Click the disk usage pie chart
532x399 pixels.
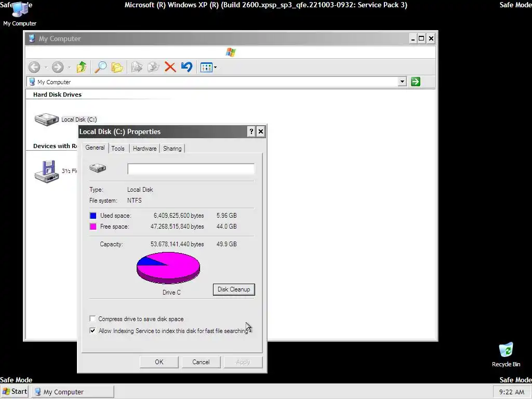click(x=168, y=268)
